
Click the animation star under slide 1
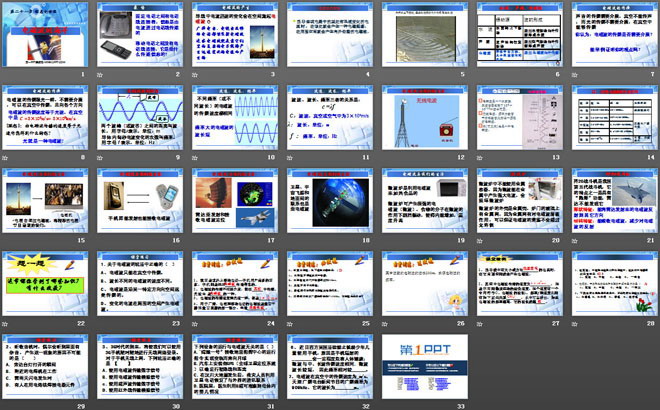[x=5, y=76]
